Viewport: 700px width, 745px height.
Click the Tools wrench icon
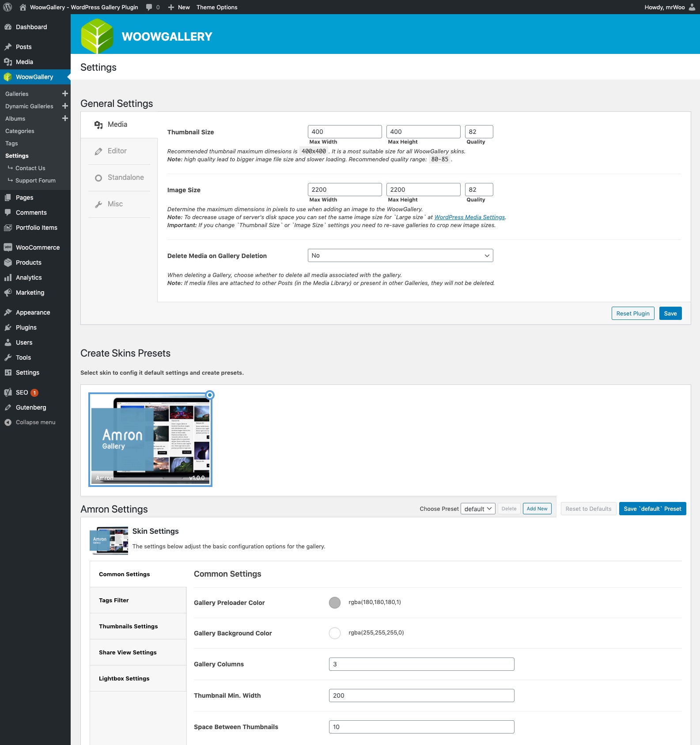click(8, 357)
